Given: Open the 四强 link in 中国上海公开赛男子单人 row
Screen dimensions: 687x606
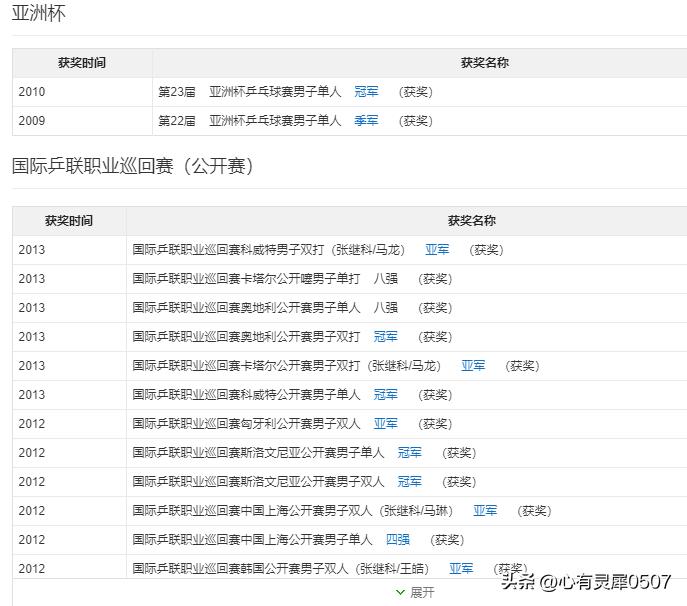Looking at the screenshot, I should pos(398,539).
